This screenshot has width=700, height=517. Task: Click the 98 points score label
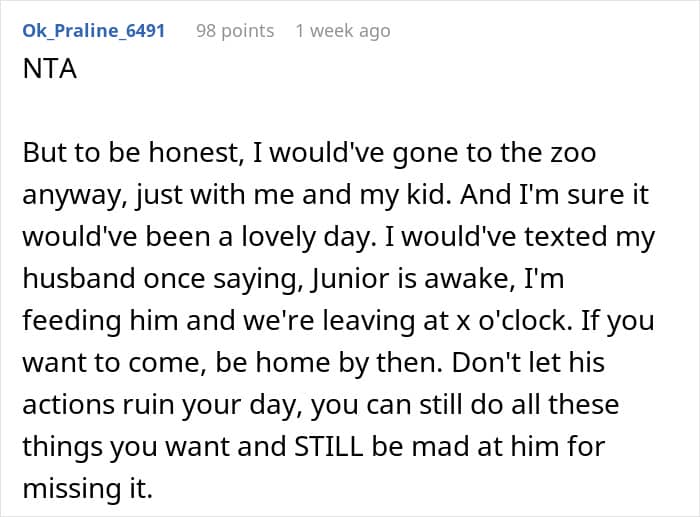pyautogui.click(x=235, y=31)
